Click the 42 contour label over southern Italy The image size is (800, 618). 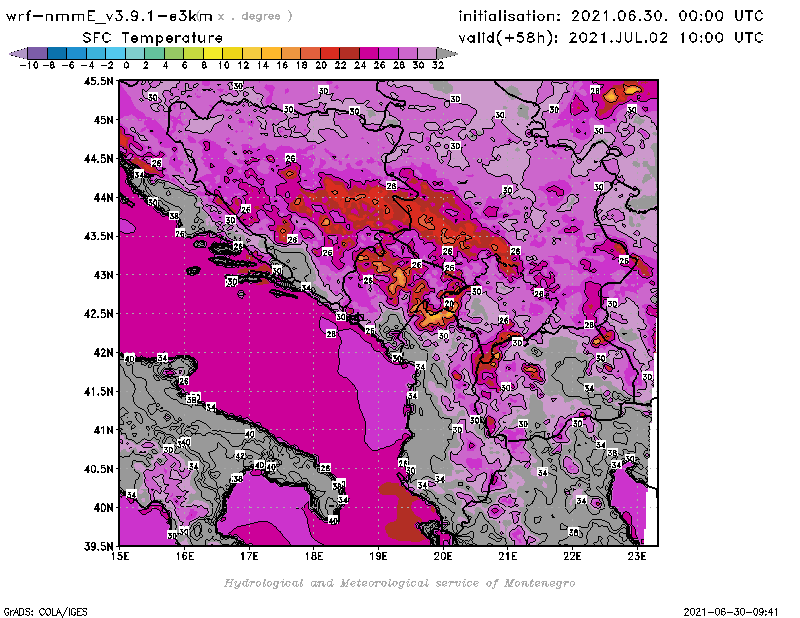(x=240, y=456)
